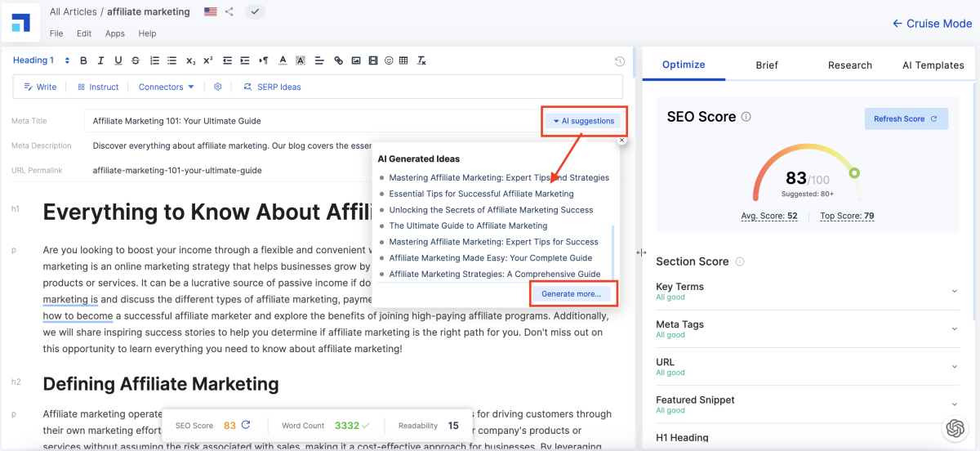
Task: Click the Generate more button
Action: point(571,293)
